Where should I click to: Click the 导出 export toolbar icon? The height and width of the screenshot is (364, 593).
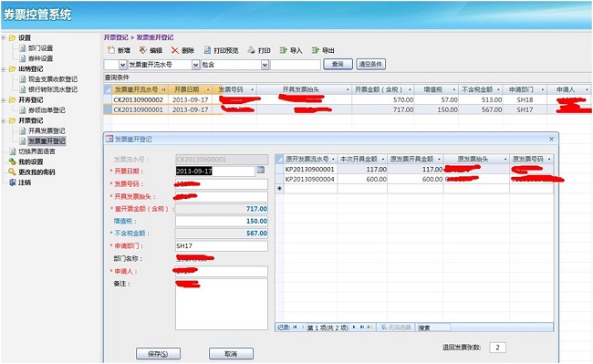315,50
